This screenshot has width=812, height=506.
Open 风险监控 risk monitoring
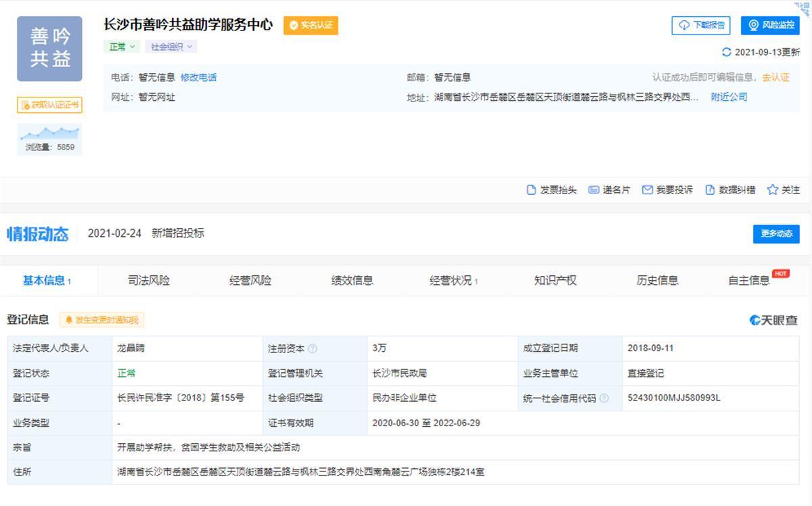point(770,25)
